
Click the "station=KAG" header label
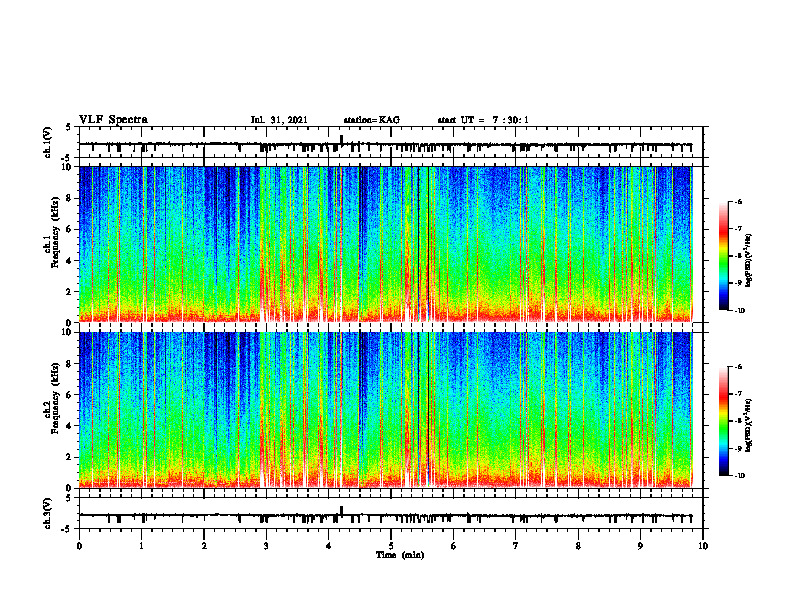(371, 120)
